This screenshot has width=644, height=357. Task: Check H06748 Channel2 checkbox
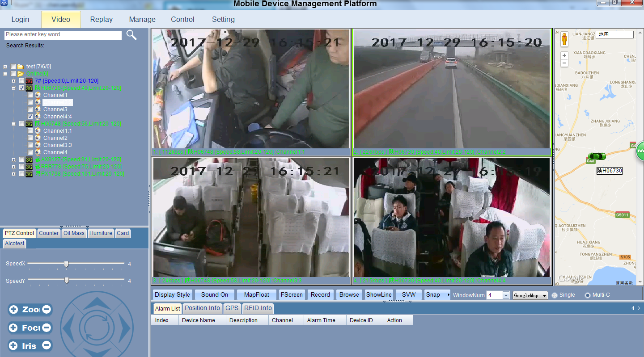30,138
